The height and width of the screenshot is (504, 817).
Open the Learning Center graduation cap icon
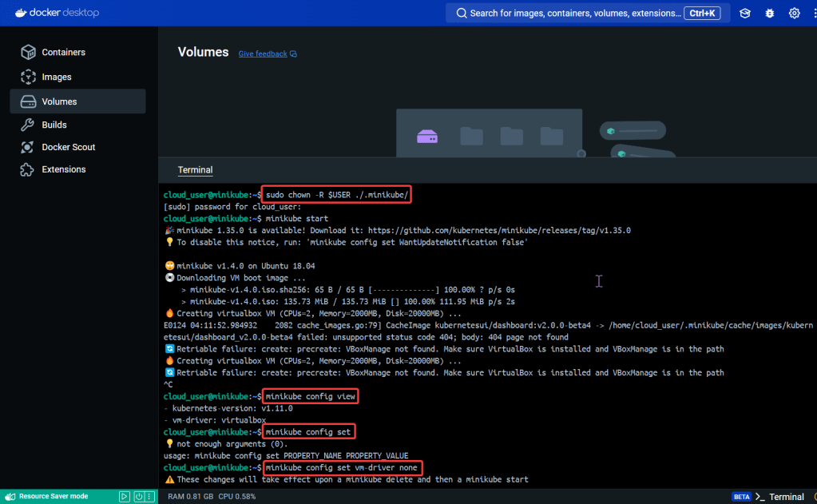[744, 13]
